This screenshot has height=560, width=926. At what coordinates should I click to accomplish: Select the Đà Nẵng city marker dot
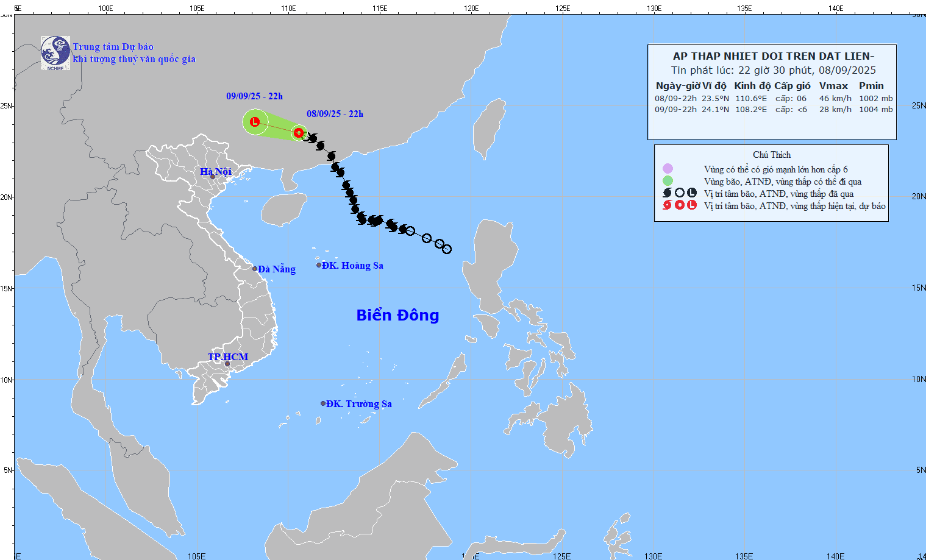[x=255, y=269]
